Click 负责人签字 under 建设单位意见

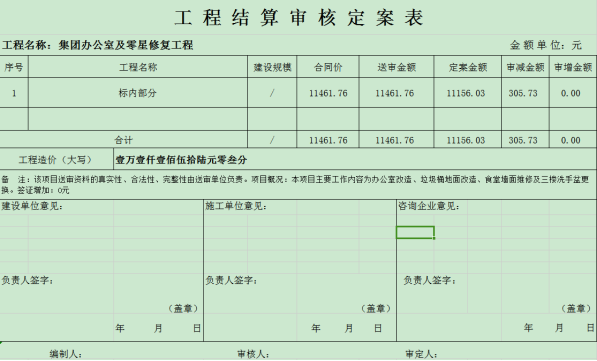(28, 281)
